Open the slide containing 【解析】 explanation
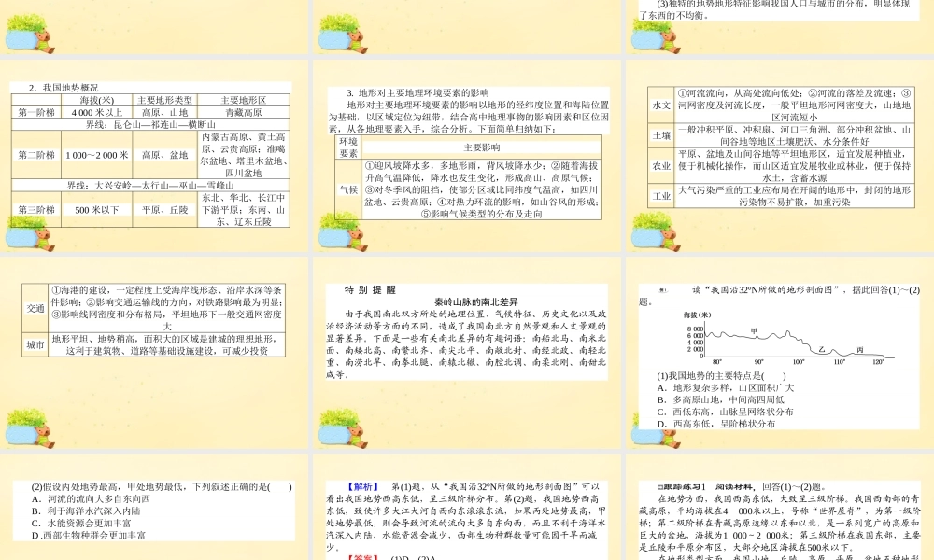 coord(467,507)
